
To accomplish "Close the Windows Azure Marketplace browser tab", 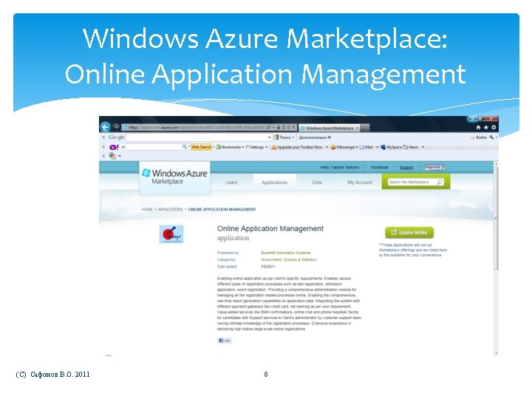I will tap(357, 128).
